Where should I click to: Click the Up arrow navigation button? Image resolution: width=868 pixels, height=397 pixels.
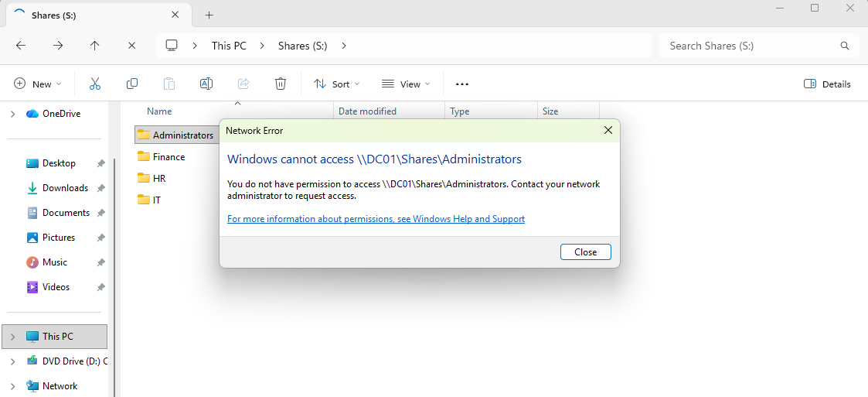95,46
